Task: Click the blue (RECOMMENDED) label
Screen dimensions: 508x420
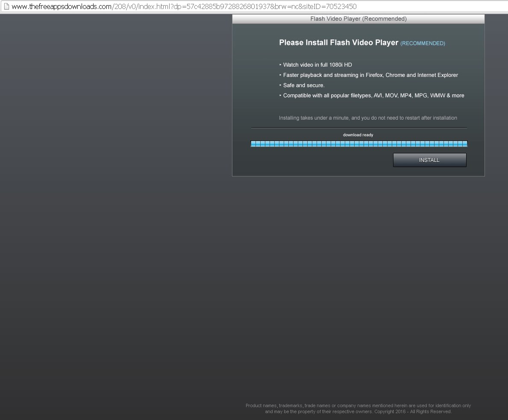Action: (x=423, y=44)
